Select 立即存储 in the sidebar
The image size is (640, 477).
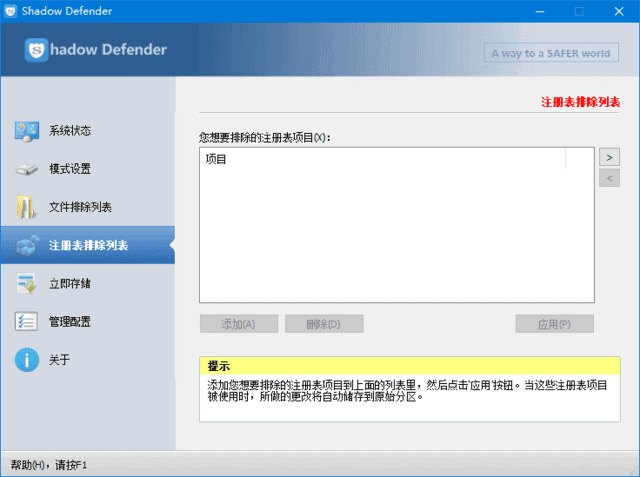click(70, 284)
